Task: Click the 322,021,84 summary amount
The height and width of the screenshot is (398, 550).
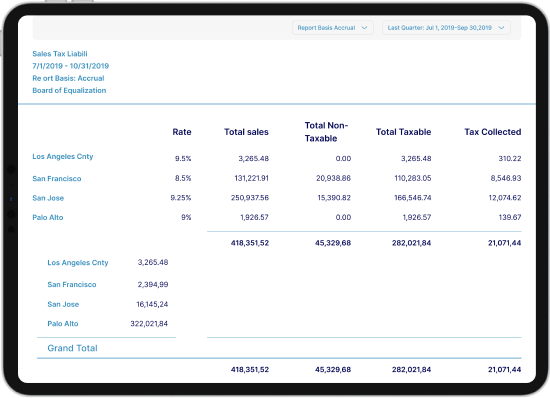Action: point(149,324)
